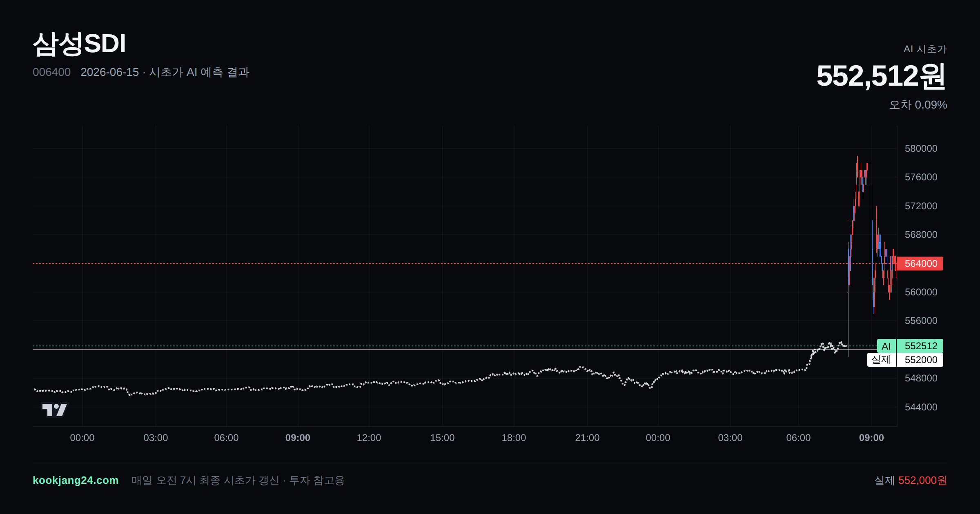The width and height of the screenshot is (980, 514).
Task: Click the 544000 price axis label
Action: click(x=921, y=407)
